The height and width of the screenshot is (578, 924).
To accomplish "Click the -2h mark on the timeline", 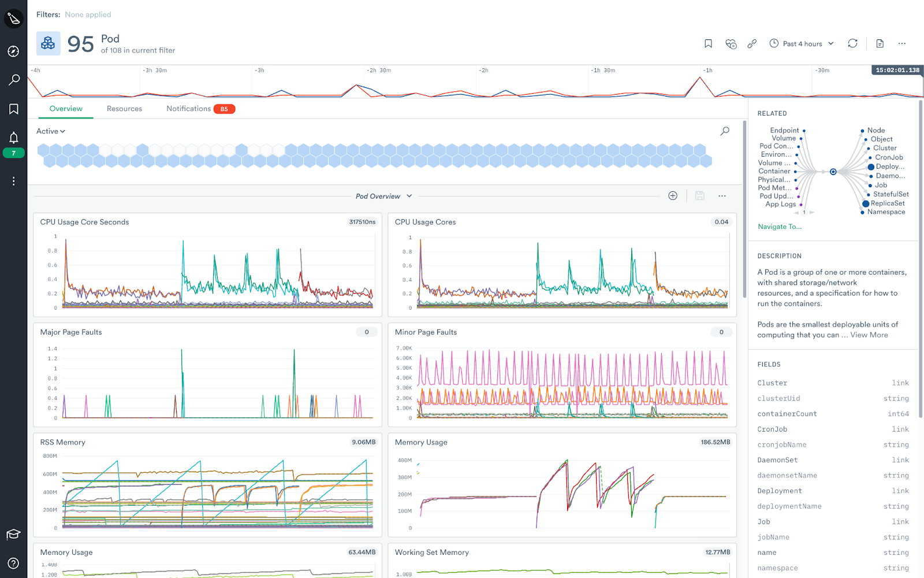I will (x=483, y=71).
